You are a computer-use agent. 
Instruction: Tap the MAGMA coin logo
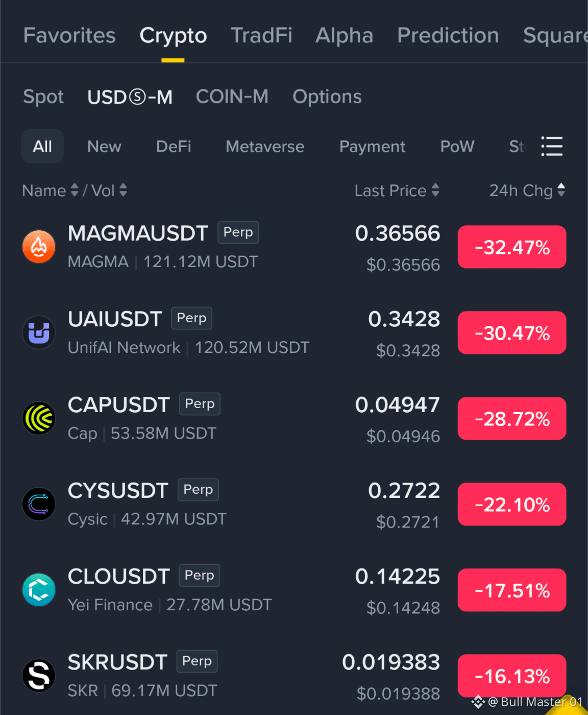(x=39, y=247)
